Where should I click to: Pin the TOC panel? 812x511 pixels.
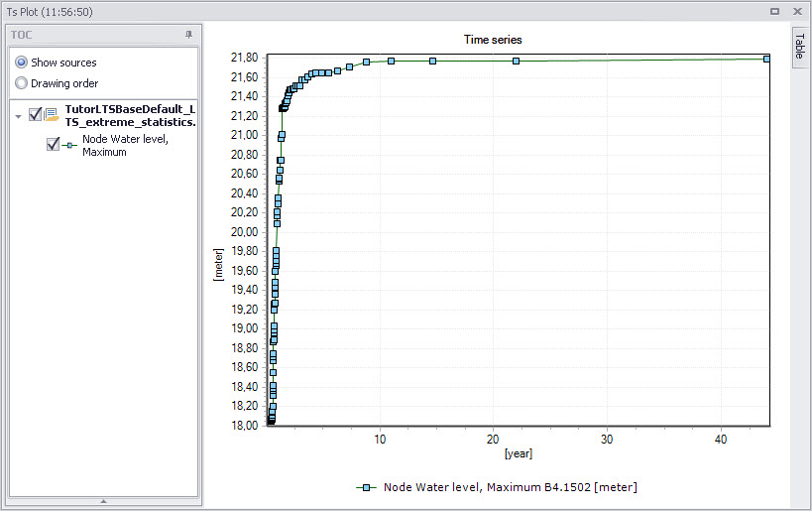(188, 34)
